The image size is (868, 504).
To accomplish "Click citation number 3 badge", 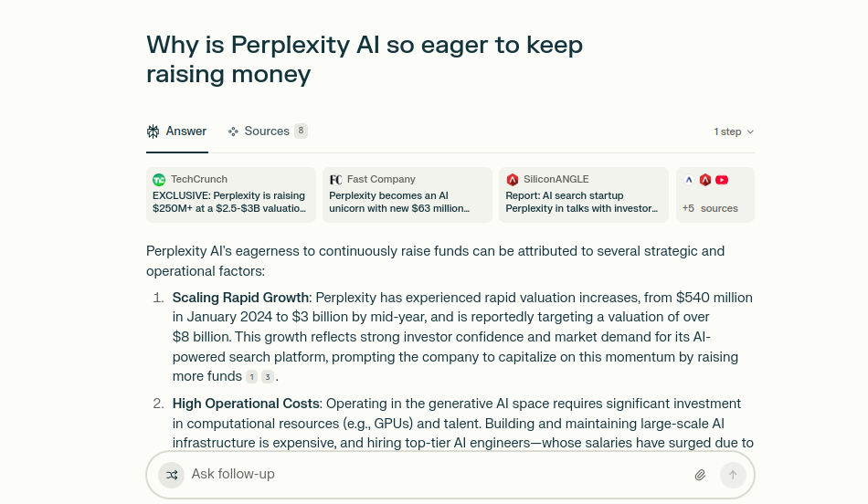I will pos(268,377).
